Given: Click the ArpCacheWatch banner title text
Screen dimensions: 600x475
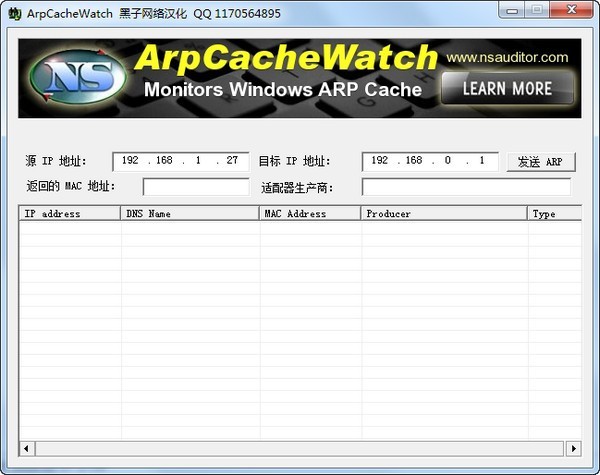Looking at the screenshot, I should coord(285,57).
